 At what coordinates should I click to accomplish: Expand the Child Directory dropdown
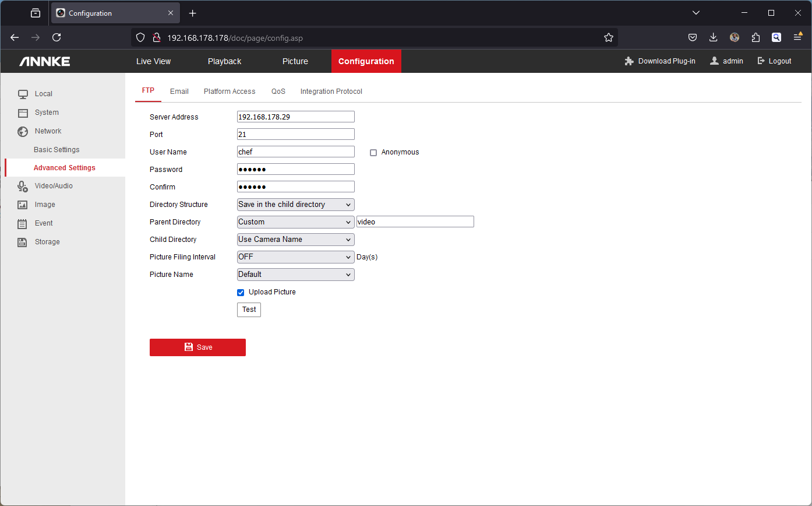[x=295, y=240]
